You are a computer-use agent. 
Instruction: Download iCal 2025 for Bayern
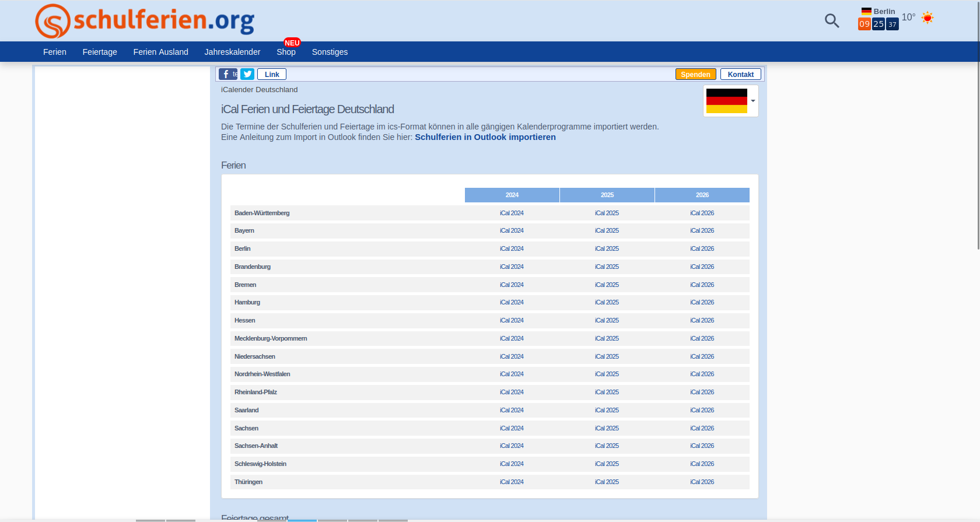[x=607, y=230]
